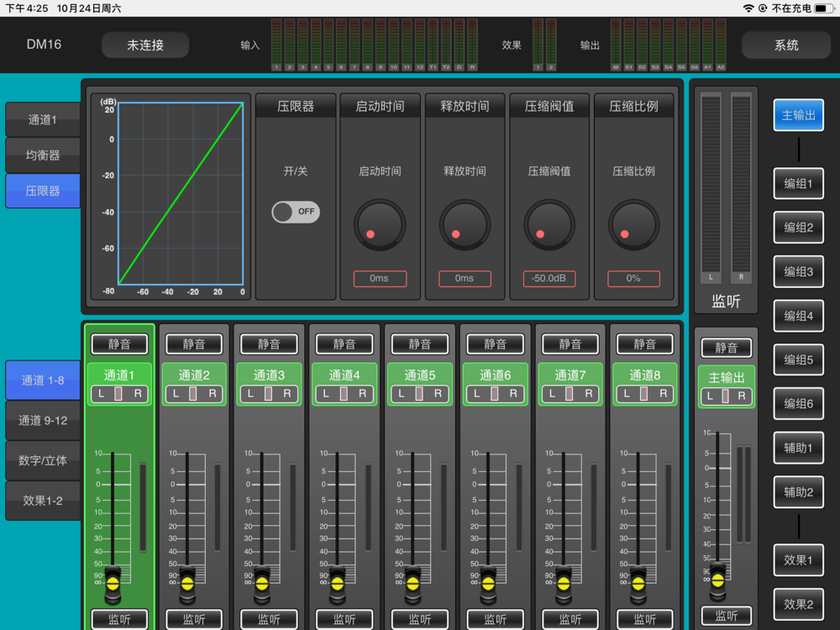Click the 压缩阀值 threshold knob
This screenshot has height=630, width=840.
click(549, 225)
